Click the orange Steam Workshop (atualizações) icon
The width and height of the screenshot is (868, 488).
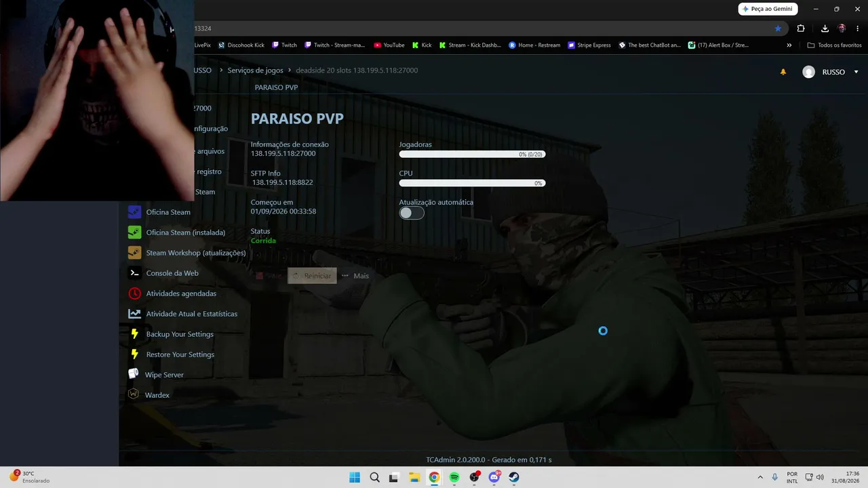(134, 253)
